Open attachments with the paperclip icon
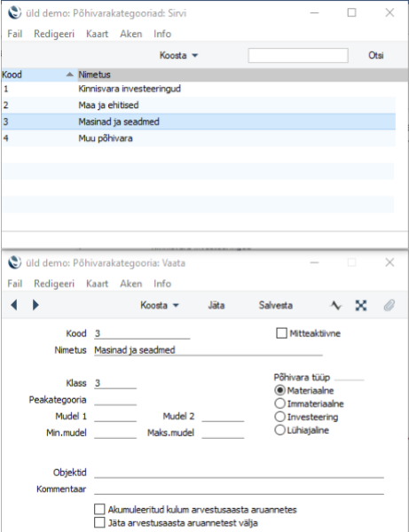Image resolution: width=409 pixels, height=532 pixels. tap(389, 305)
